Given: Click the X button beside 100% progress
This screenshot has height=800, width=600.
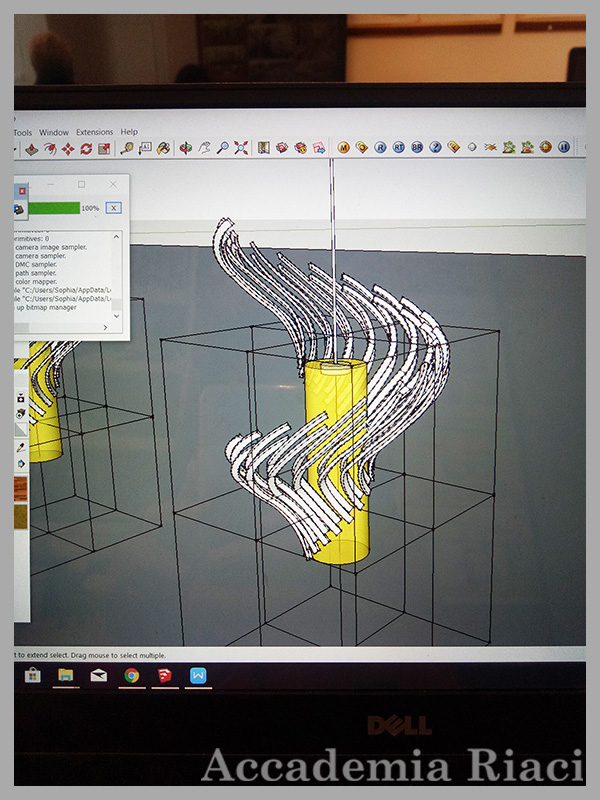Looking at the screenshot, I should (114, 208).
